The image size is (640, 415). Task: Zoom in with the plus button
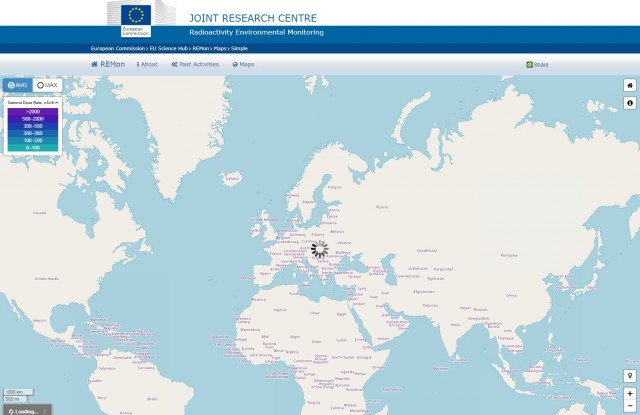click(630, 394)
